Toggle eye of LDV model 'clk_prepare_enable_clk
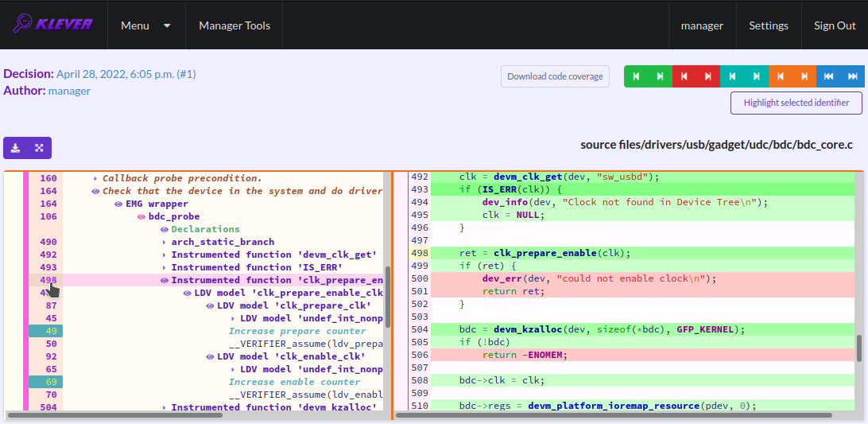Image resolution: width=868 pixels, height=424 pixels. point(187,294)
